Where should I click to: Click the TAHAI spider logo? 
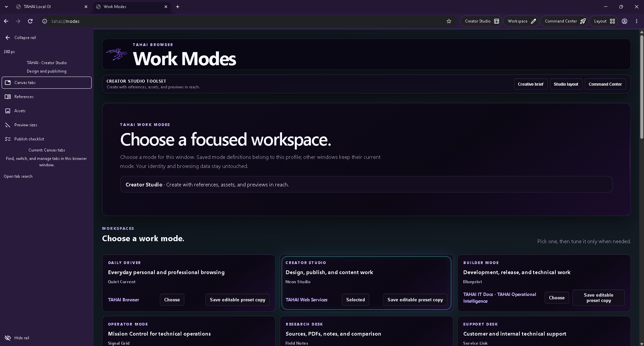coord(117,54)
